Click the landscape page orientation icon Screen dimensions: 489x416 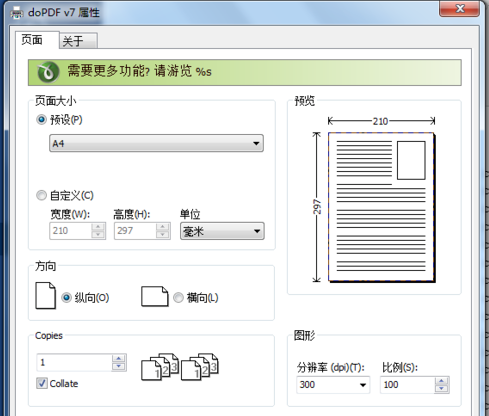click(155, 296)
